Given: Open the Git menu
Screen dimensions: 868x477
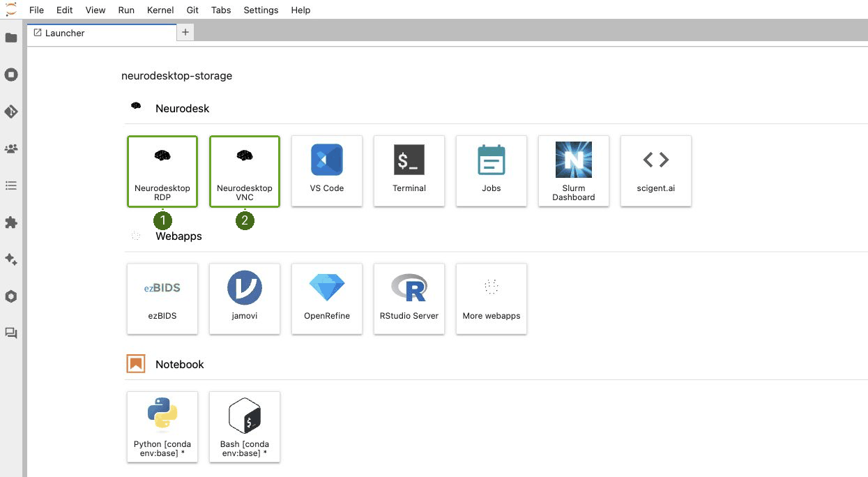Looking at the screenshot, I should (x=192, y=10).
